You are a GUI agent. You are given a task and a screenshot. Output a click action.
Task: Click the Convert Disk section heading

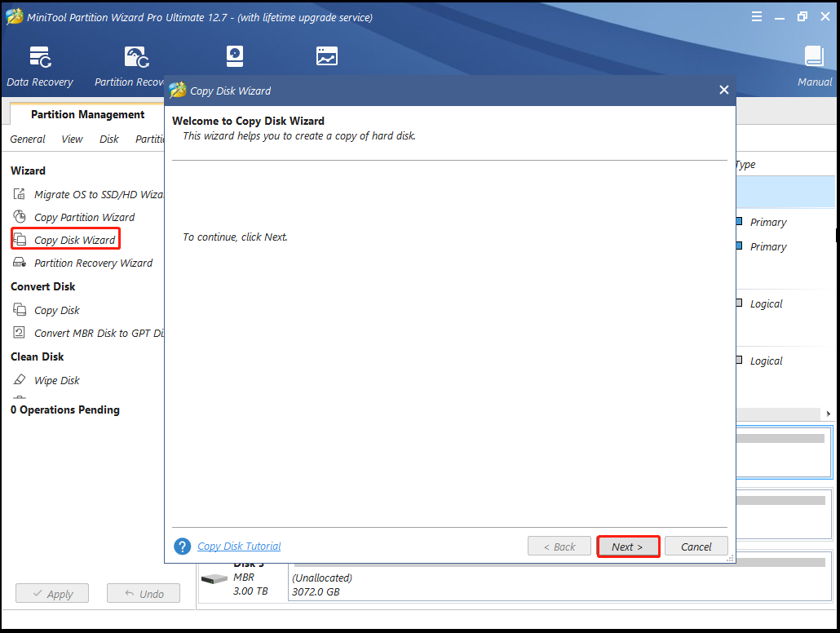click(x=43, y=286)
